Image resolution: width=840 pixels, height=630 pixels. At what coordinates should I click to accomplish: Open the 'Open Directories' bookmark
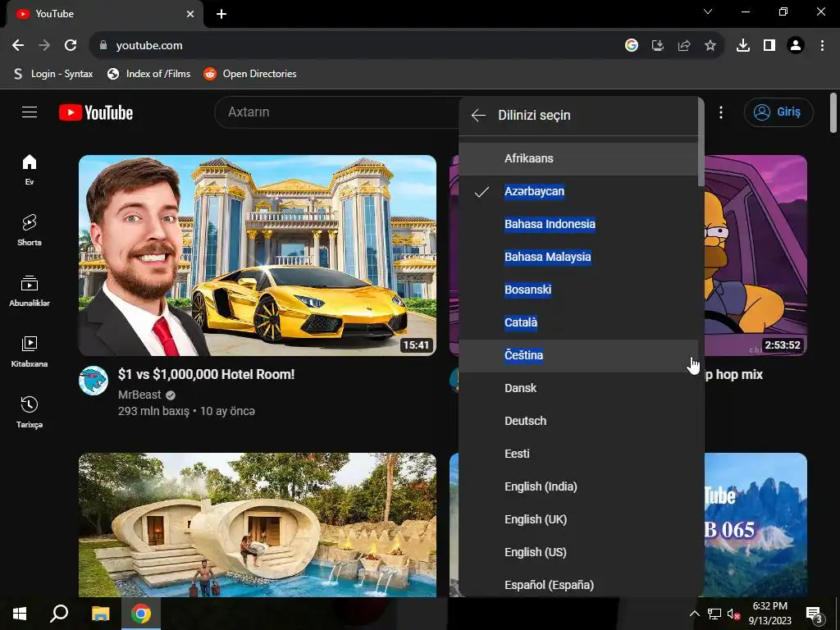click(x=250, y=74)
